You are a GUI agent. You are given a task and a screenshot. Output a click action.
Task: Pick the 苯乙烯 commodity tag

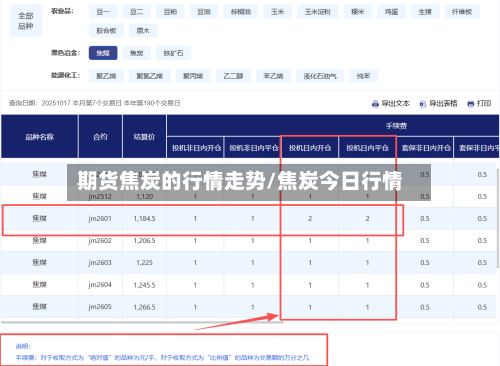coord(273,76)
